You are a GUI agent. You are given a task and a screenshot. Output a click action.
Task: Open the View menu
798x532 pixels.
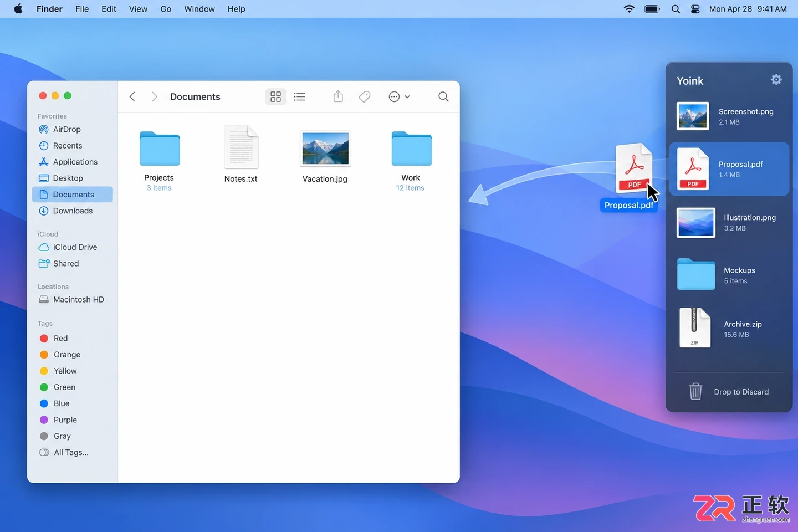(138, 9)
